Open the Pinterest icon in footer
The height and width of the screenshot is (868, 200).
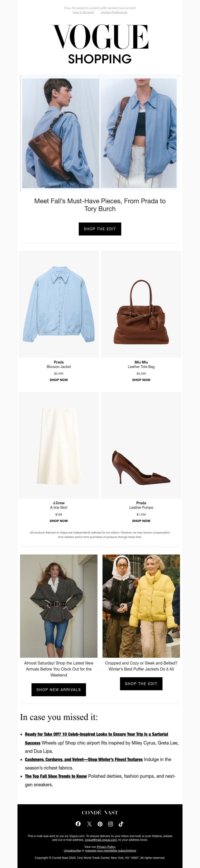[100, 824]
